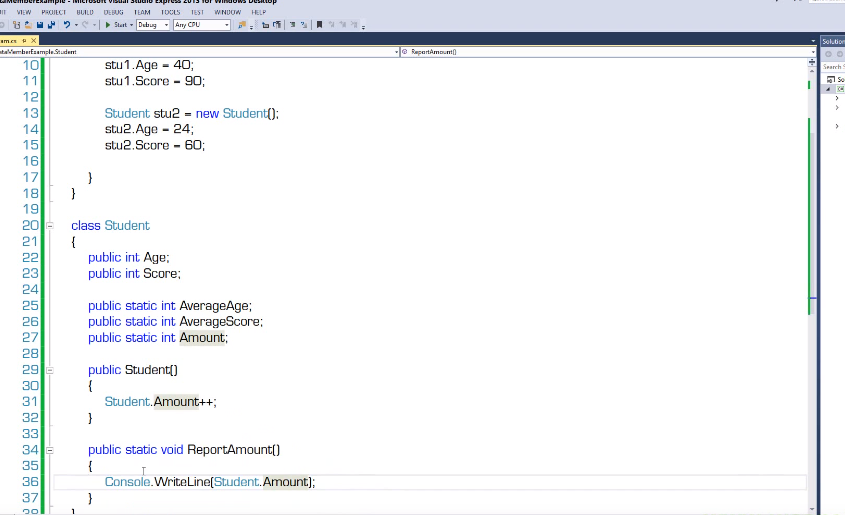Click "Amount" in the static int declaration
The image size is (845, 515).
[202, 338]
